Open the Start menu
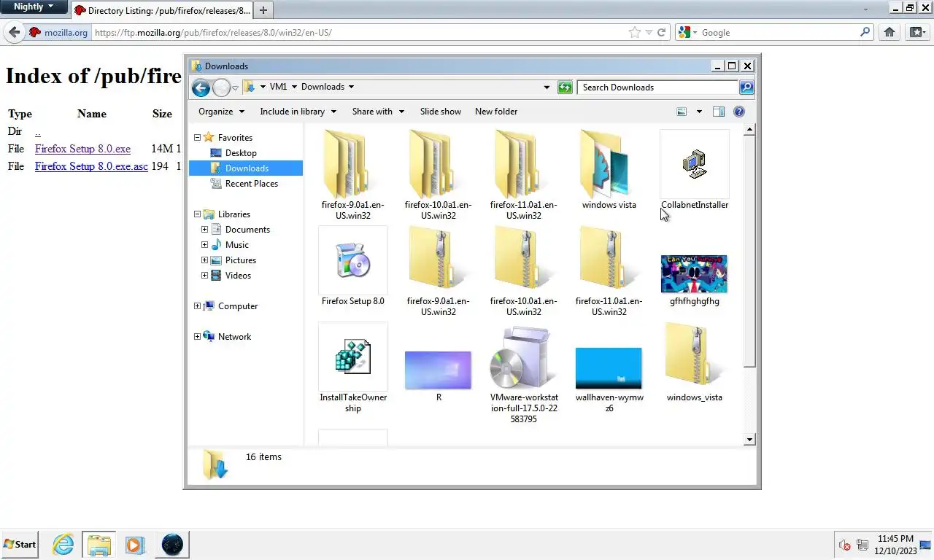The width and height of the screenshot is (934, 560). tap(20, 544)
